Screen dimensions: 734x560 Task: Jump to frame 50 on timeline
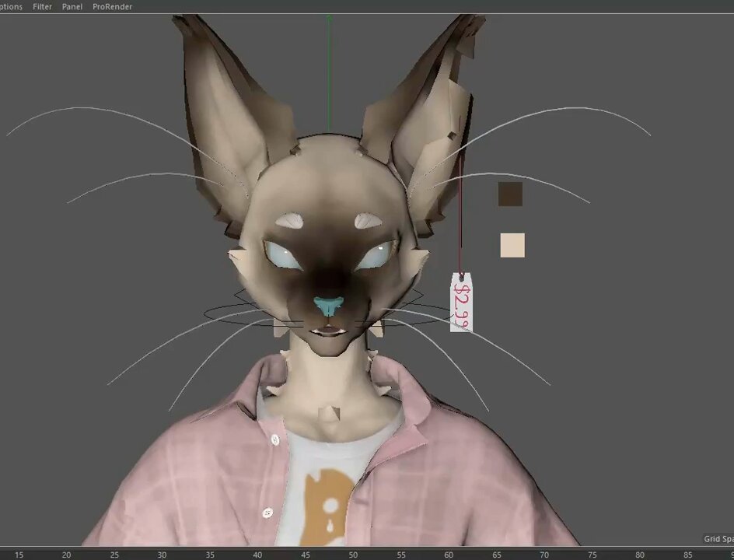pyautogui.click(x=353, y=555)
